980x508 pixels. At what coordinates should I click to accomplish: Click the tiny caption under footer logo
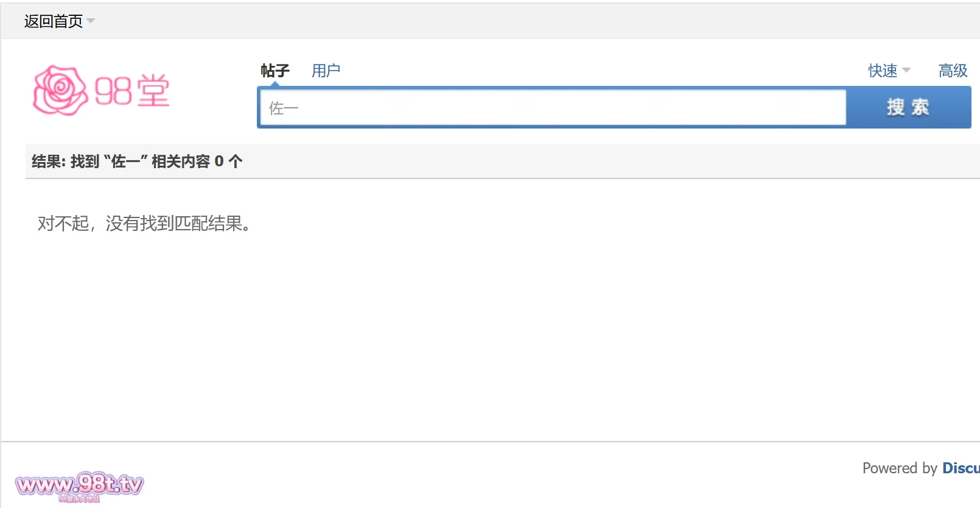point(79,499)
